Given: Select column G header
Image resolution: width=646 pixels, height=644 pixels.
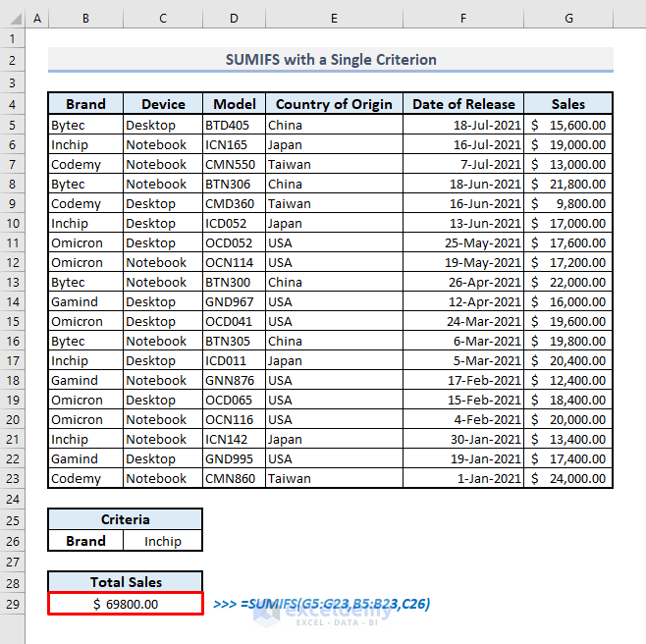Looking at the screenshot, I should pos(568,19).
